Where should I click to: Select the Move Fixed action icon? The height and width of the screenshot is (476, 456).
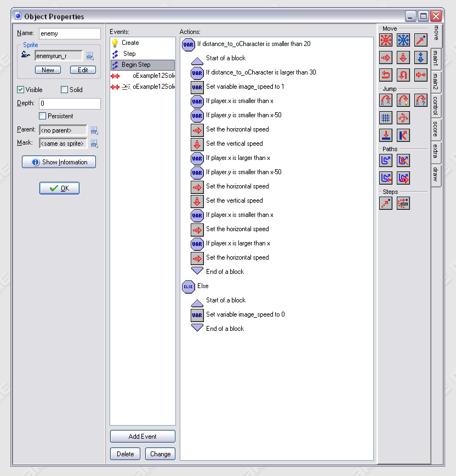click(385, 41)
